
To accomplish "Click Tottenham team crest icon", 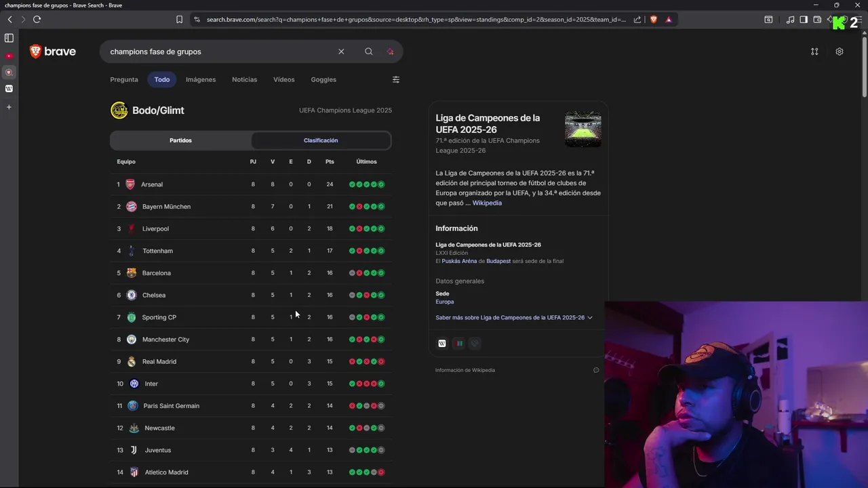I will (132, 251).
